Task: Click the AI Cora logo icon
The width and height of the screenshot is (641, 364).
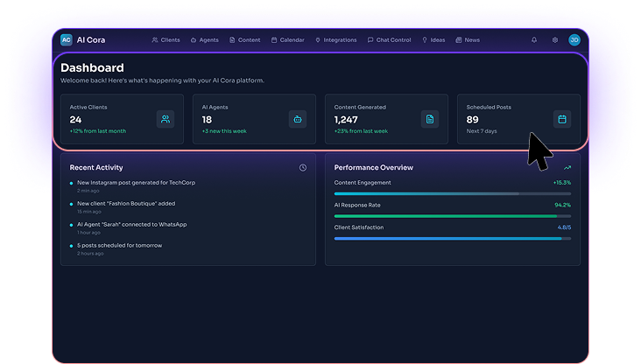Action: (67, 39)
